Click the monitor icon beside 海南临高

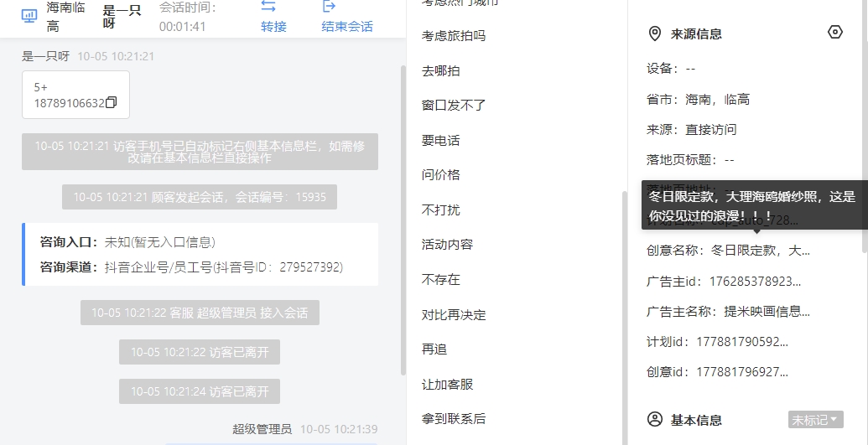[x=29, y=15]
